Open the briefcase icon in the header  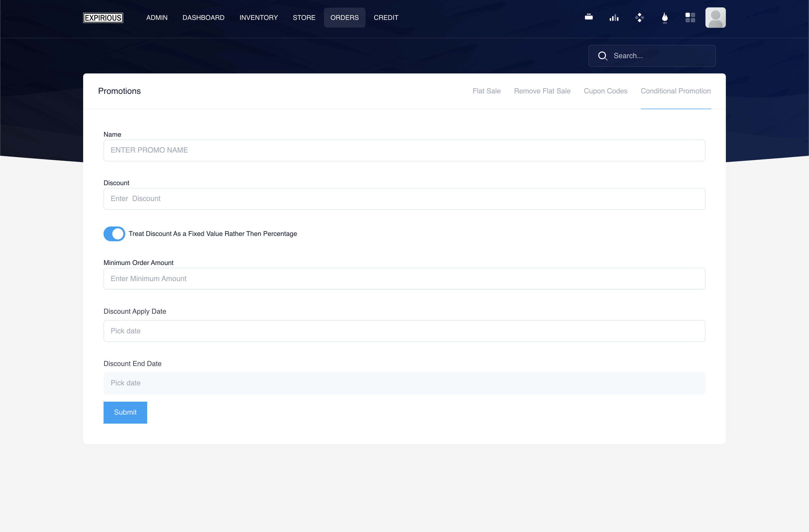point(589,17)
